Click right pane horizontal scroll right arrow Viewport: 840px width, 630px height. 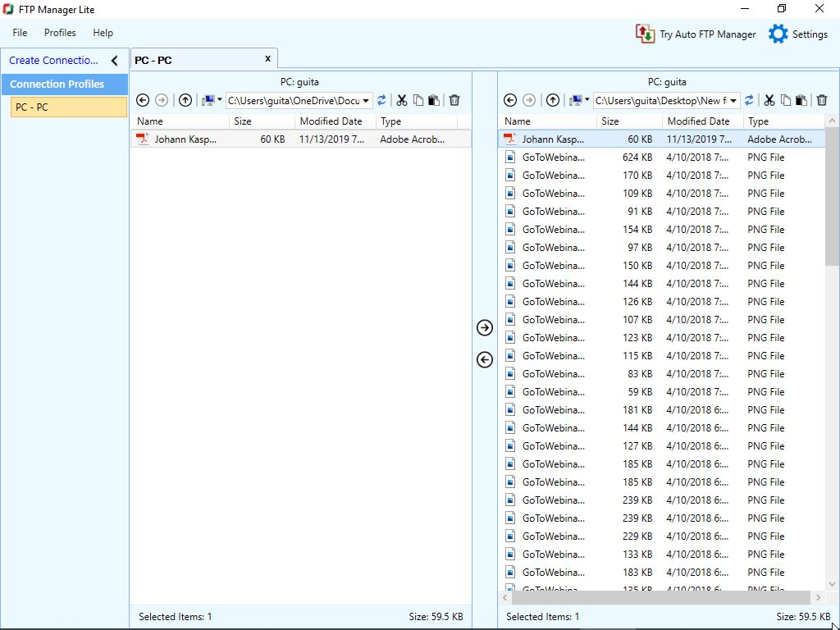point(818,597)
